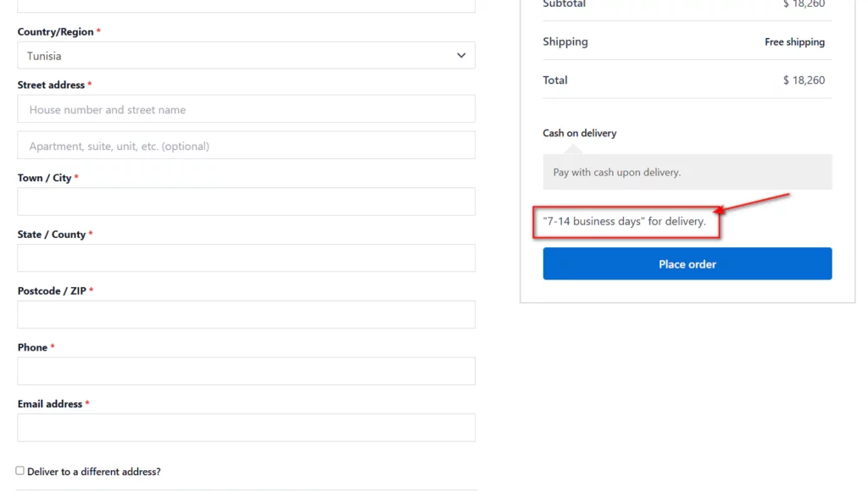Click the Country/Region label text

pos(55,32)
